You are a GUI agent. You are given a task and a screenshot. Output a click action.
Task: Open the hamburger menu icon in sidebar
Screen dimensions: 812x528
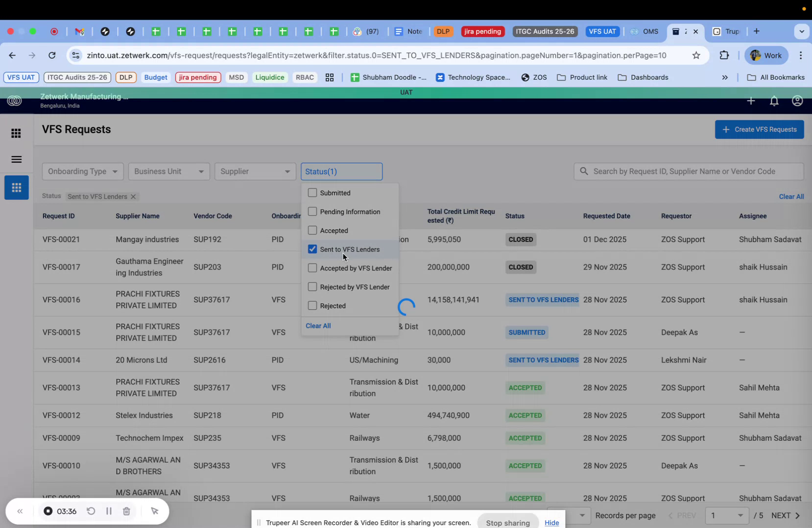[x=16, y=159]
